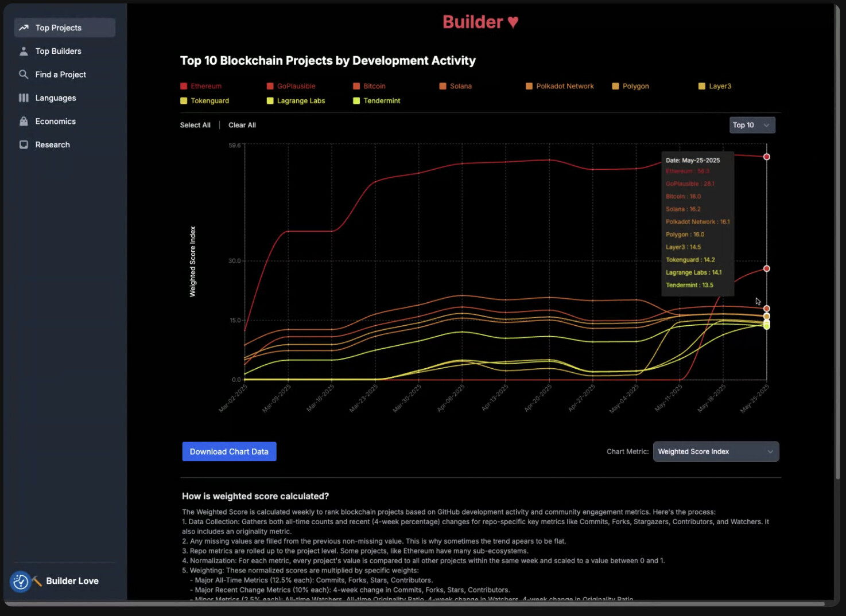The height and width of the screenshot is (616, 846).
Task: Click the Apr-06-2025 axis label
Action: [x=451, y=399]
